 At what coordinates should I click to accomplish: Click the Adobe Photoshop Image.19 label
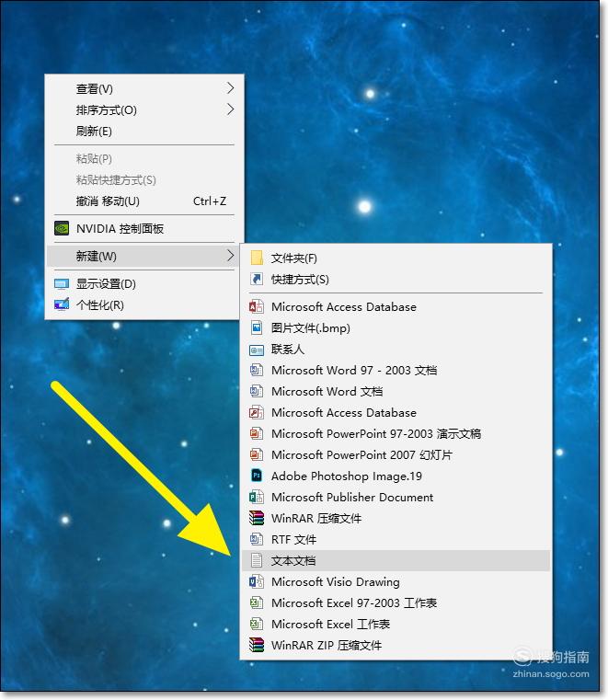(x=347, y=476)
